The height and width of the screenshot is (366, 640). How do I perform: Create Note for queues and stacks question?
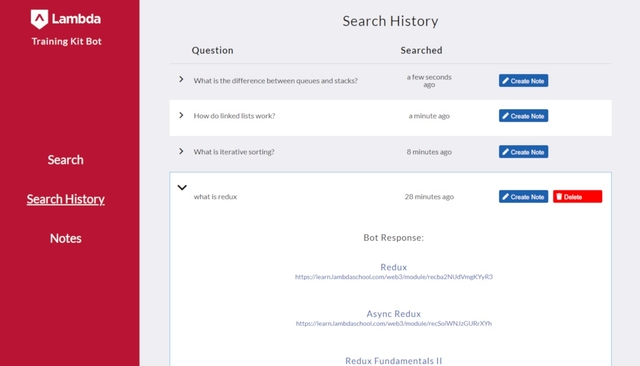(x=523, y=80)
